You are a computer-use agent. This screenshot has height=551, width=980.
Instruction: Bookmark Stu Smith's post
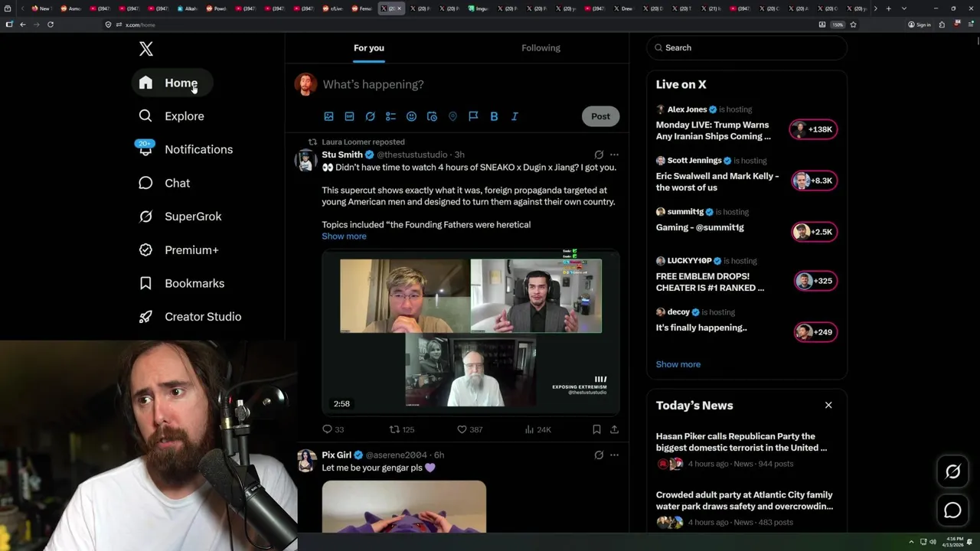[x=596, y=429]
